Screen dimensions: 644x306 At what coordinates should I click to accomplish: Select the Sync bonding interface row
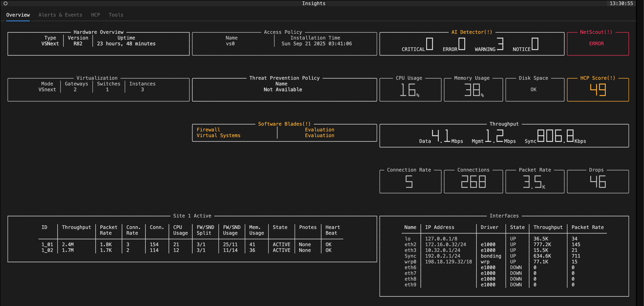pyautogui.click(x=410, y=256)
